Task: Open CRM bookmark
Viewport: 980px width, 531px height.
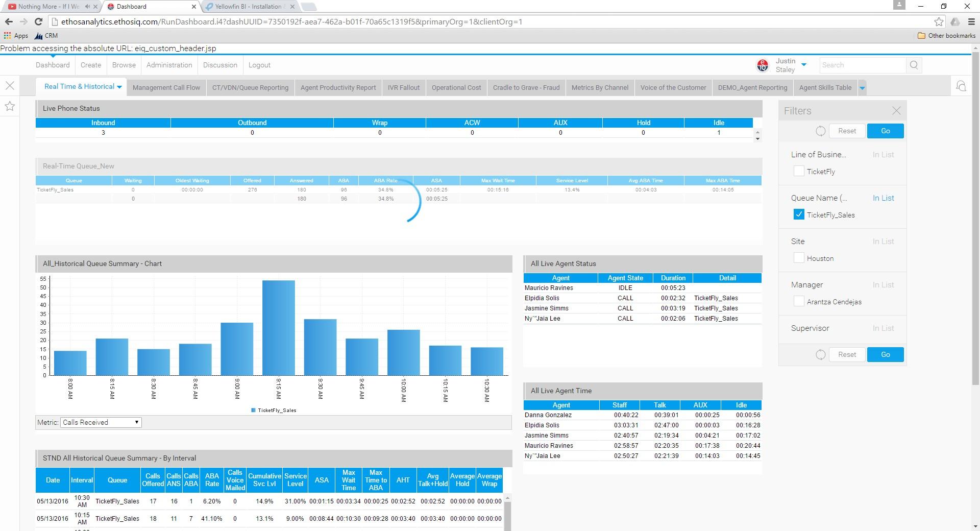Action: click(x=46, y=36)
